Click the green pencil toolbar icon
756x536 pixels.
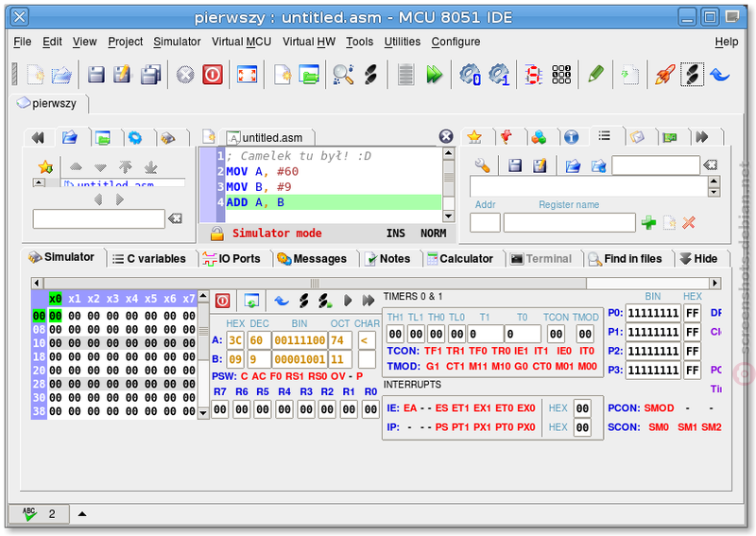(x=596, y=75)
